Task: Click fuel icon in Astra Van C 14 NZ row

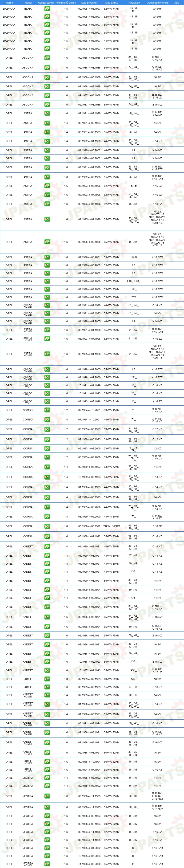Action: click(x=47, y=385)
